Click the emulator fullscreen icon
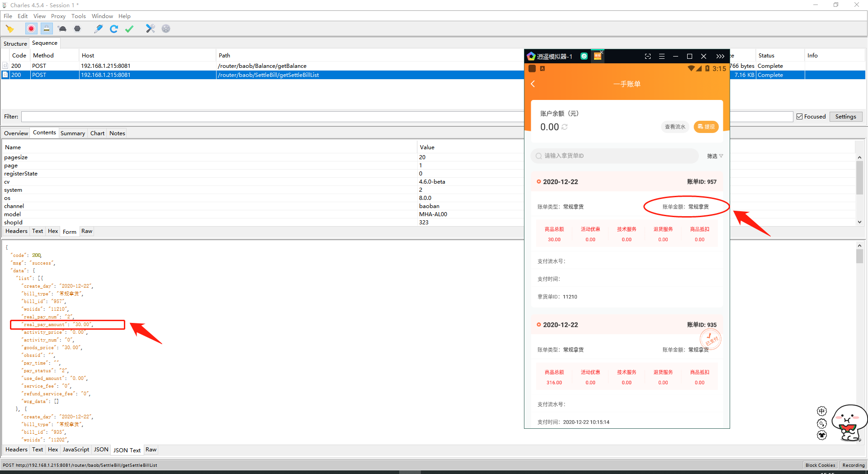Image resolution: width=868 pixels, height=474 pixels. click(647, 57)
